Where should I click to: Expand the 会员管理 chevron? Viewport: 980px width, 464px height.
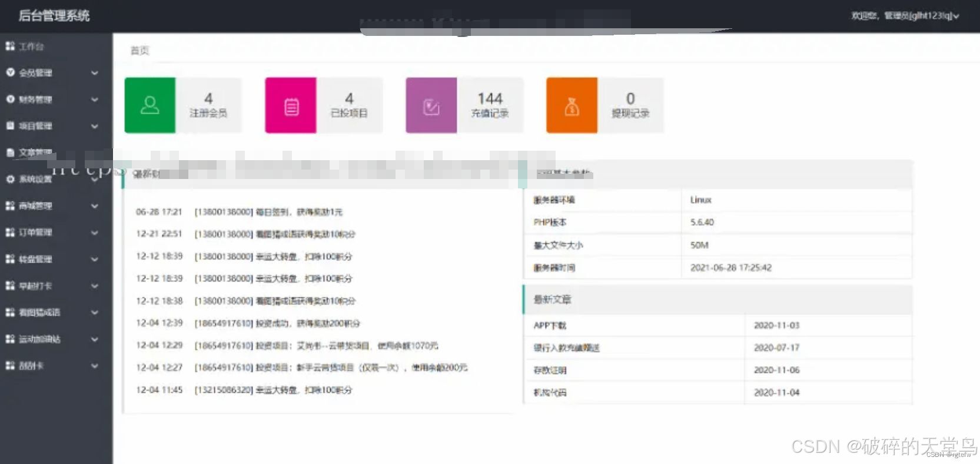(x=94, y=72)
